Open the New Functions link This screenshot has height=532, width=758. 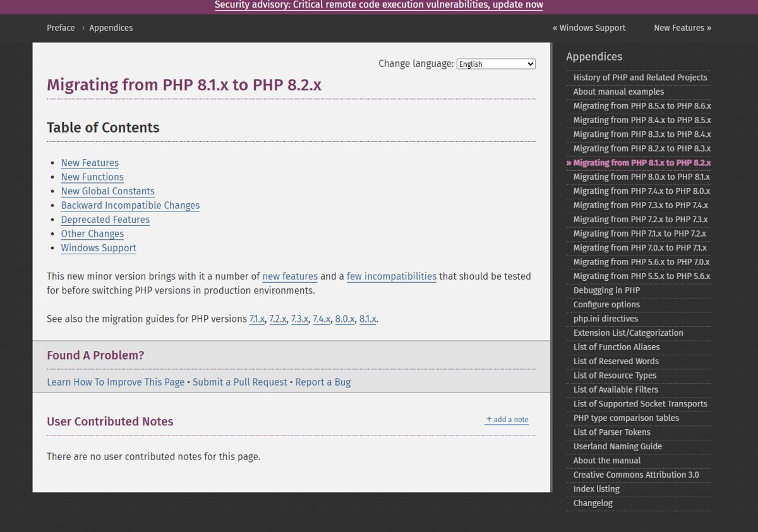(92, 177)
